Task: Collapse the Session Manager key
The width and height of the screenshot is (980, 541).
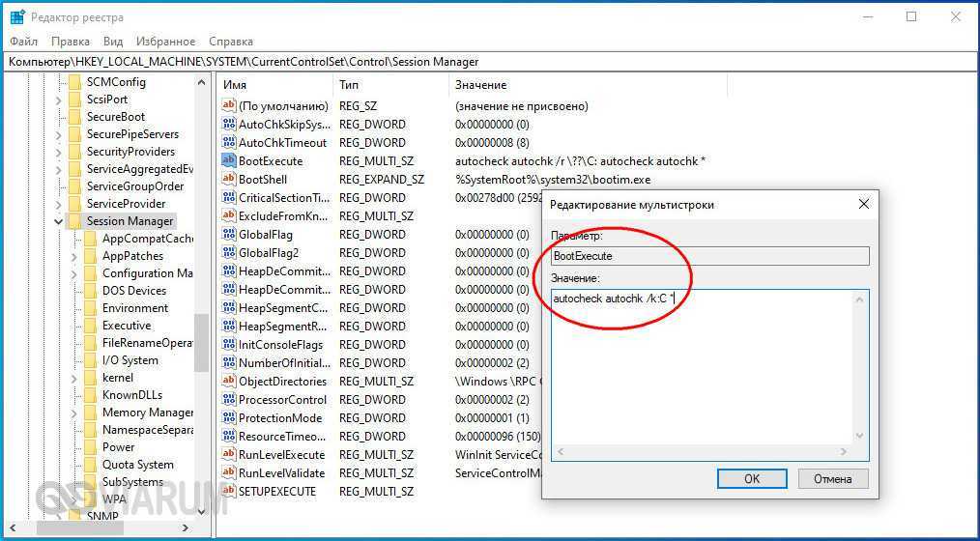Action: 58,221
